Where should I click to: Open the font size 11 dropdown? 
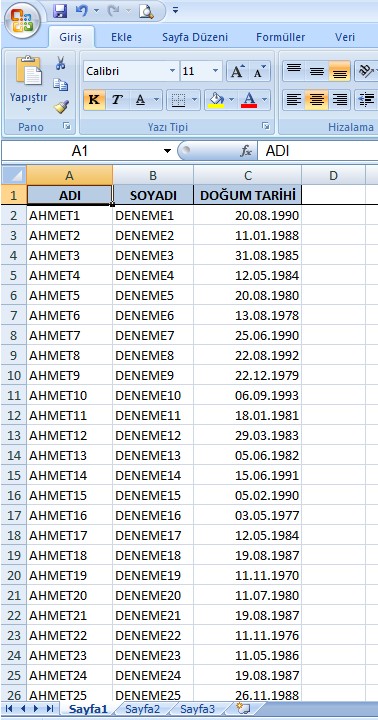pos(215,72)
